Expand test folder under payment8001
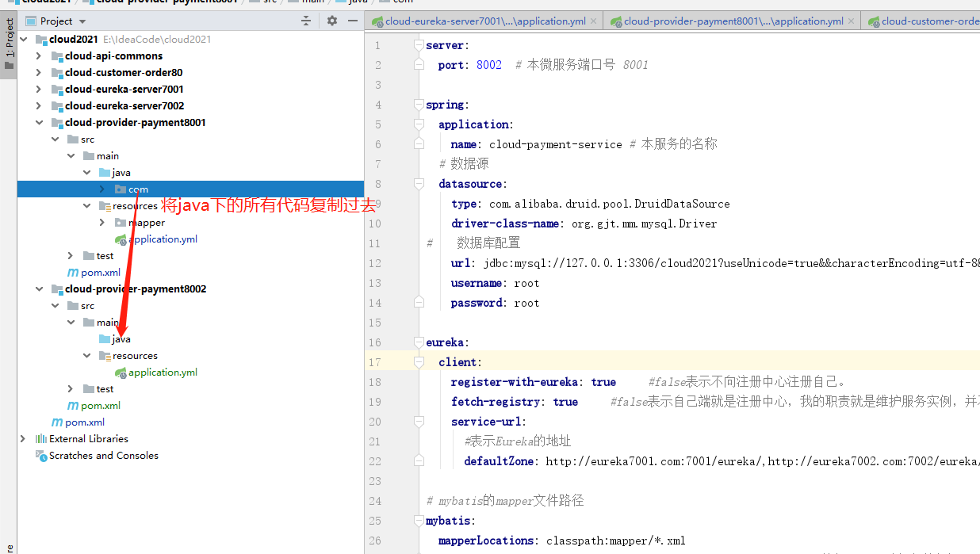 [x=71, y=255]
